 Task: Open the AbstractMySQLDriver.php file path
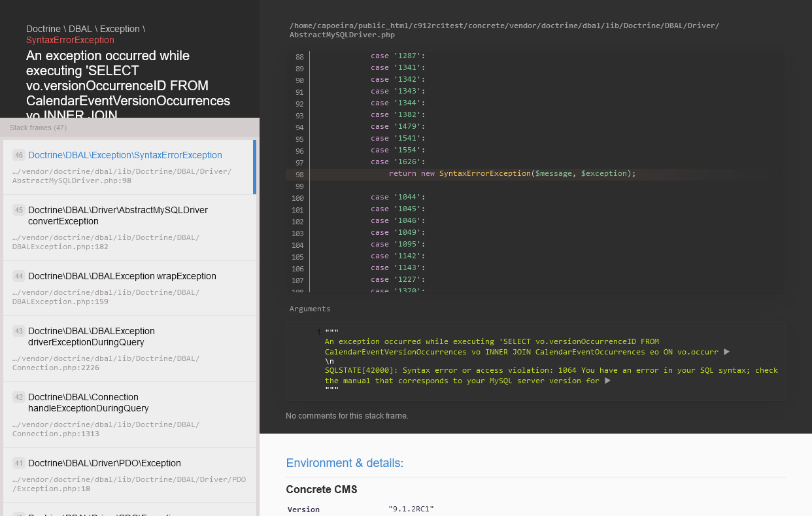(503, 30)
